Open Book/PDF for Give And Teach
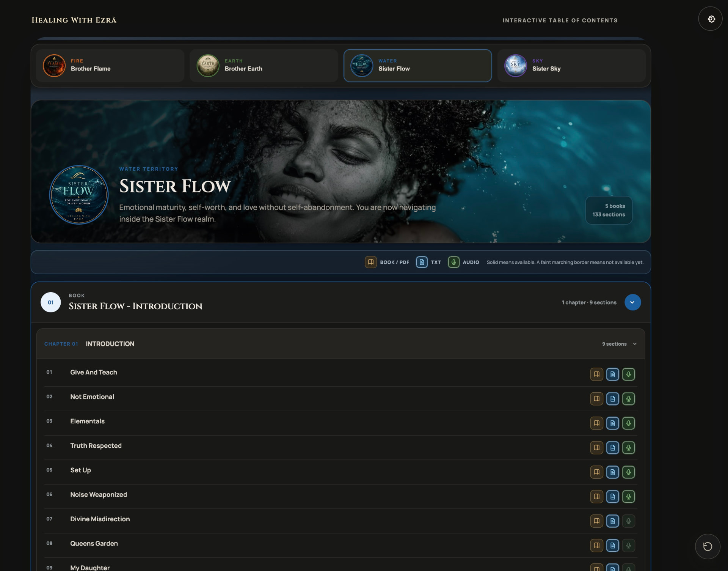Screen dimensions: 728x571 (x=596, y=374)
